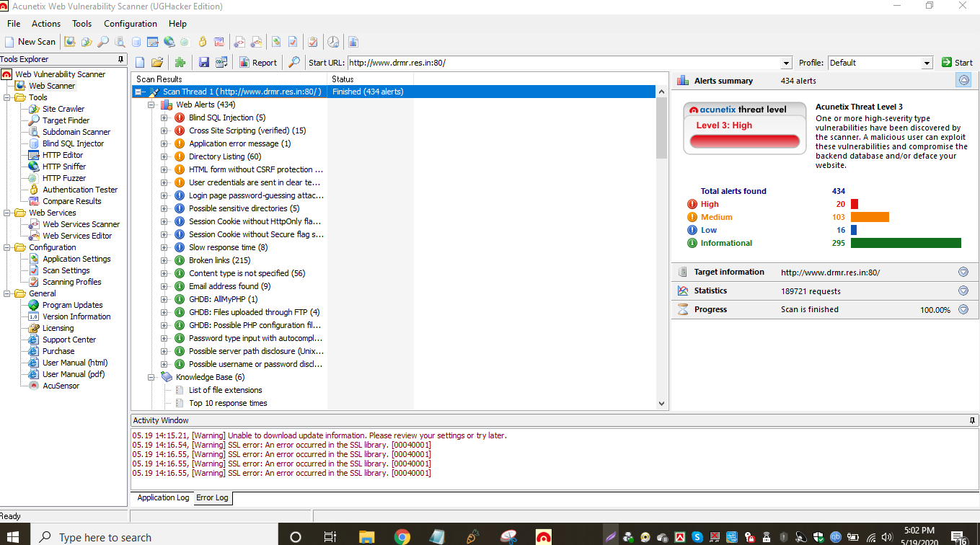Click the New Scan toolbar button
The height and width of the screenshot is (545, 980).
[30, 42]
